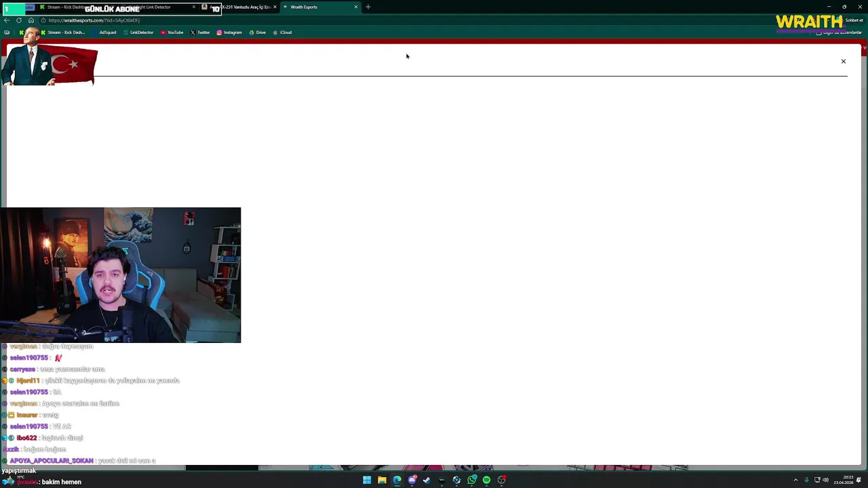The height and width of the screenshot is (488, 868).
Task: Open network icon in system tray
Action: point(817,480)
